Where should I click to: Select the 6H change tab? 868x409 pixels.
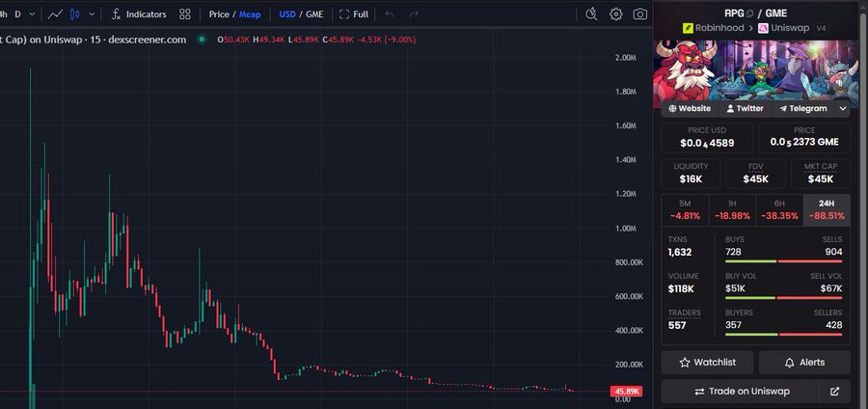click(779, 209)
